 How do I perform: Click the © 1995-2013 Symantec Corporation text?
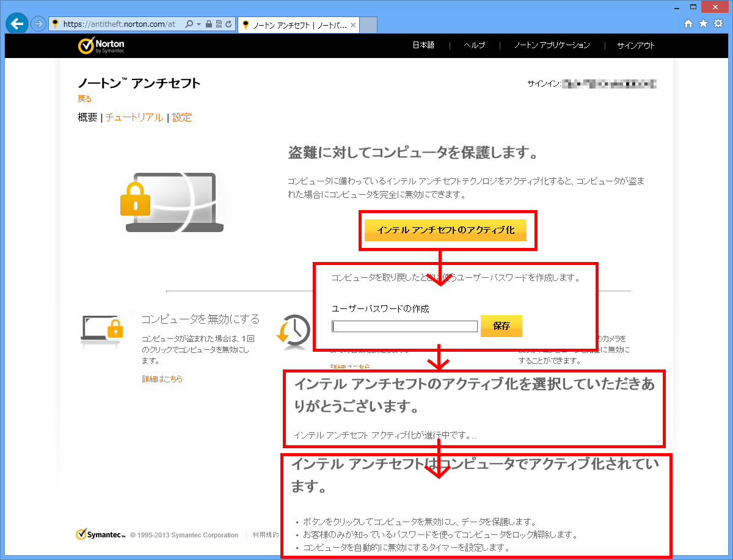(x=184, y=535)
